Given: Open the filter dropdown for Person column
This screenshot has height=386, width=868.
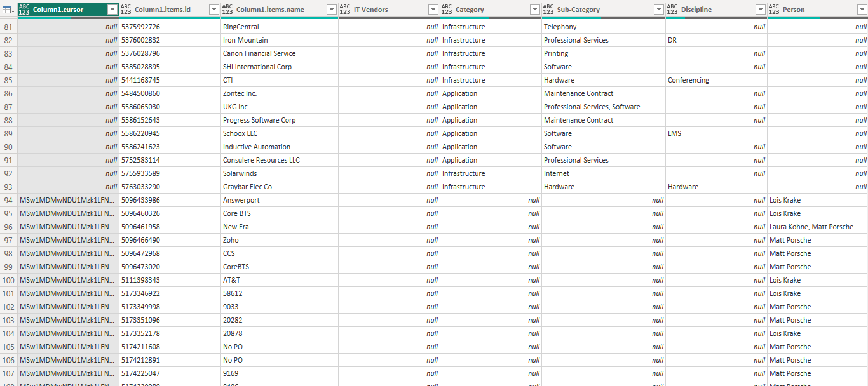Looking at the screenshot, I should point(861,10).
